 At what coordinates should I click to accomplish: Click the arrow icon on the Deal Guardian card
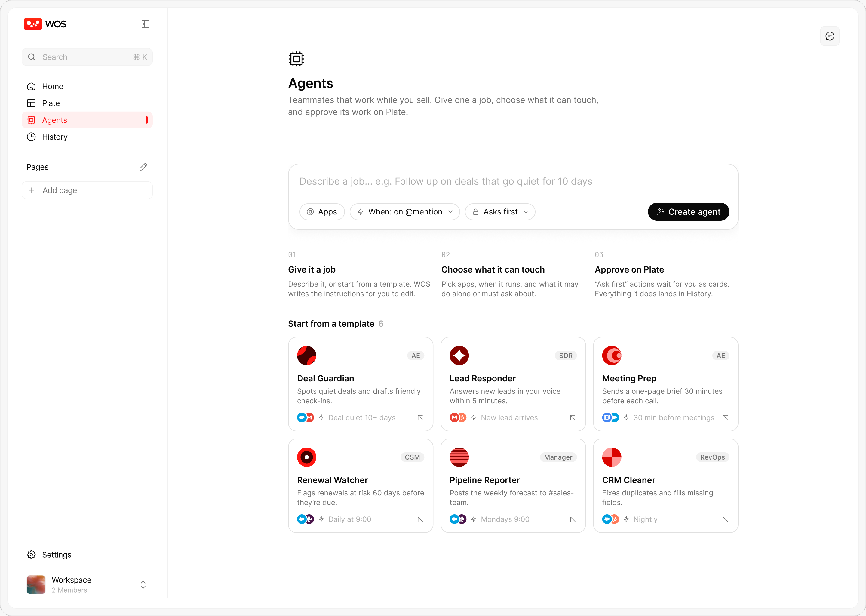(420, 417)
